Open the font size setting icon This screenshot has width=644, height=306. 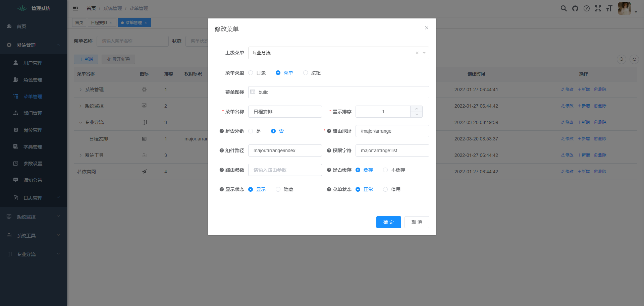[609, 8]
